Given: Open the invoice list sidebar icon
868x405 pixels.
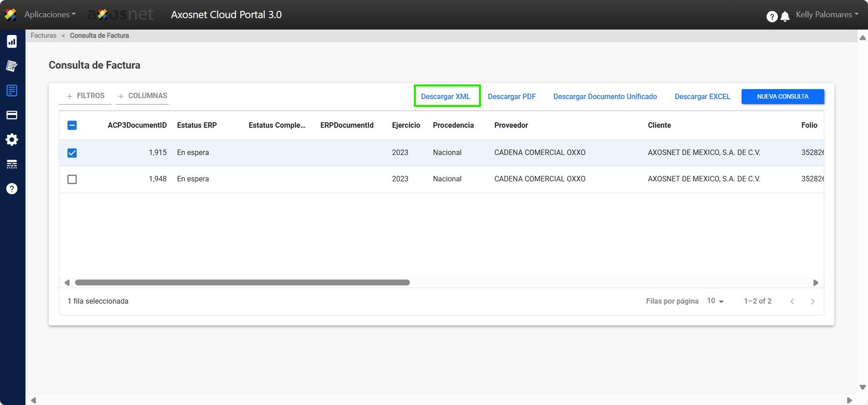Looking at the screenshot, I should click(12, 90).
